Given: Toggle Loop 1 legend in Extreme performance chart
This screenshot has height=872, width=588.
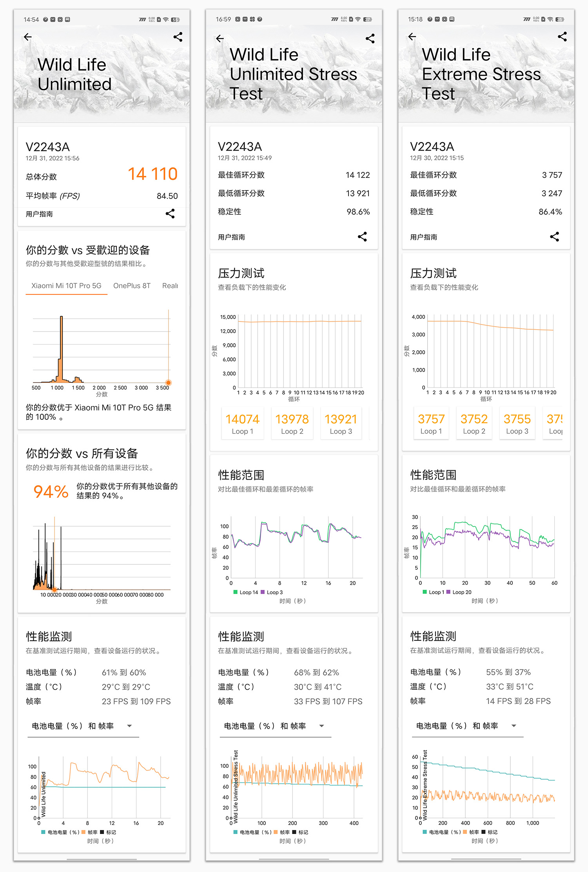Looking at the screenshot, I should click(x=434, y=592).
